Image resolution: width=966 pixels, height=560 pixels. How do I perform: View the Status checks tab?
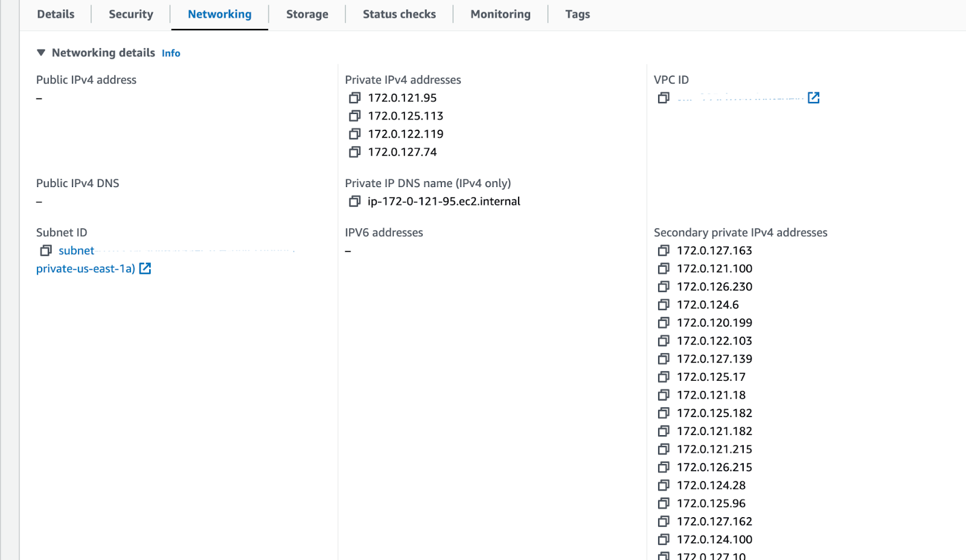(399, 14)
